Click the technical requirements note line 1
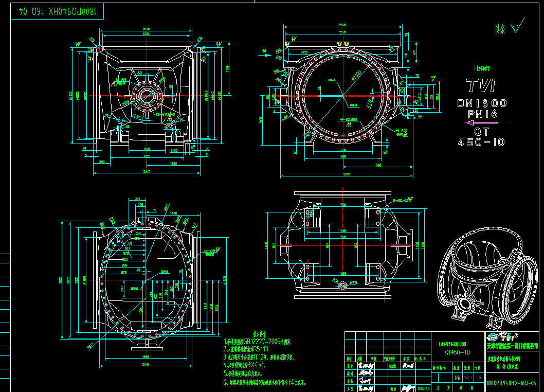 tap(258, 341)
